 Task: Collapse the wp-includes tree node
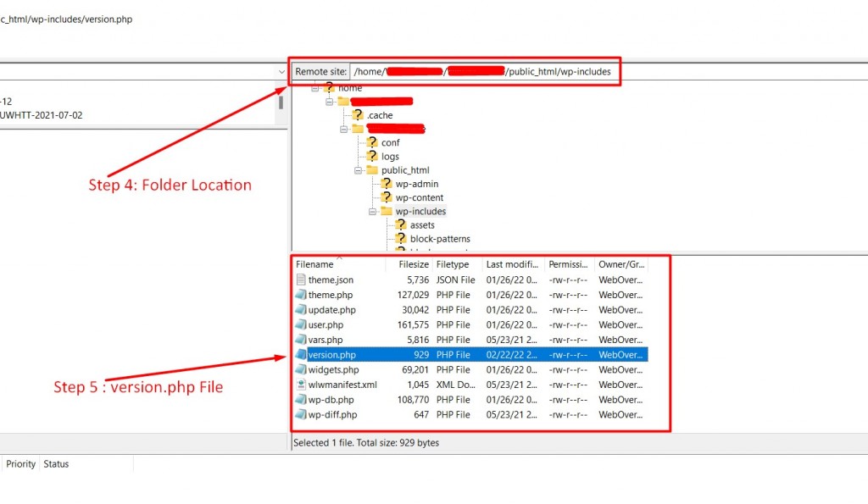373,212
